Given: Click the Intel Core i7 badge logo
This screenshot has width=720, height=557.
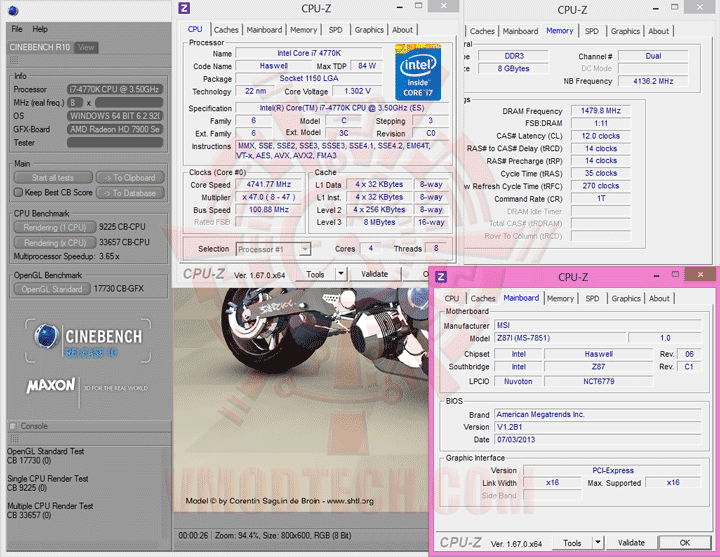Looking at the screenshot, I should tap(418, 74).
